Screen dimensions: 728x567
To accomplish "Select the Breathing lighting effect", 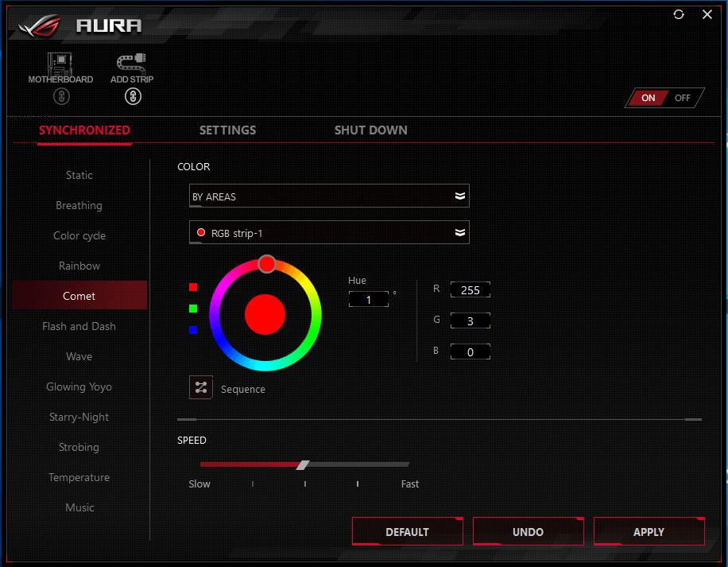I will 79,205.
